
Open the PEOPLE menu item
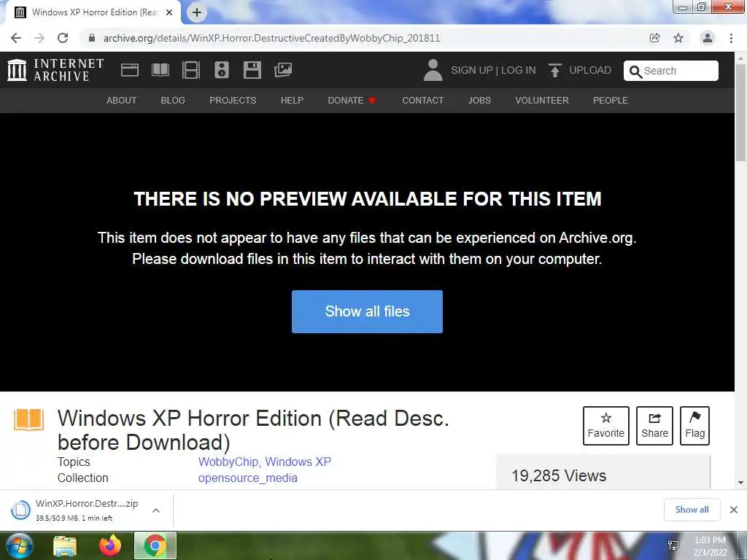[x=611, y=101]
